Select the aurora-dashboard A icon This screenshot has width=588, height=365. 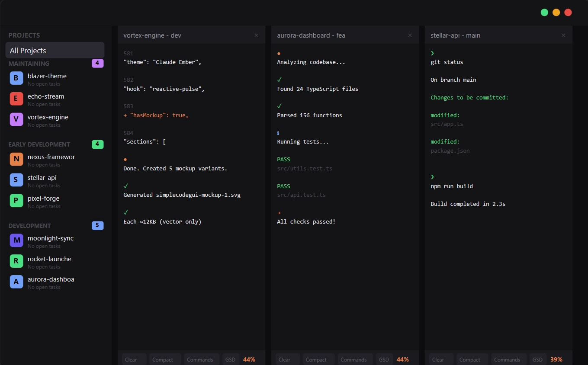click(16, 282)
